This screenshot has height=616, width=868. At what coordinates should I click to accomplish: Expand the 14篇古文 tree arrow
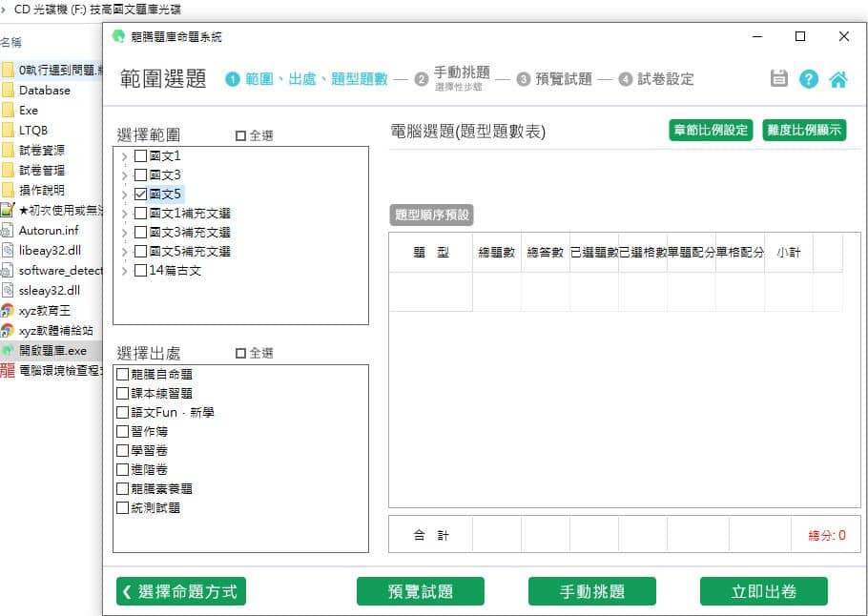(125, 271)
